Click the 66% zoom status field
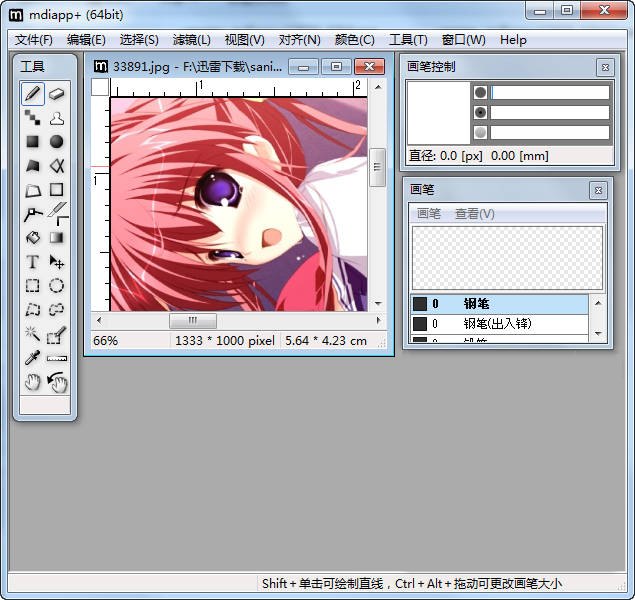Image resolution: width=635 pixels, height=600 pixels. 130,340
